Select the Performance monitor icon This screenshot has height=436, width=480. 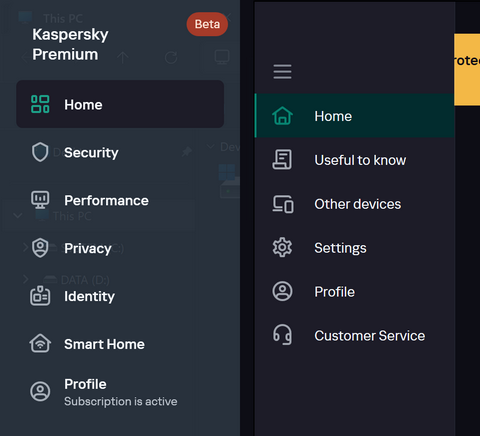[x=40, y=200]
